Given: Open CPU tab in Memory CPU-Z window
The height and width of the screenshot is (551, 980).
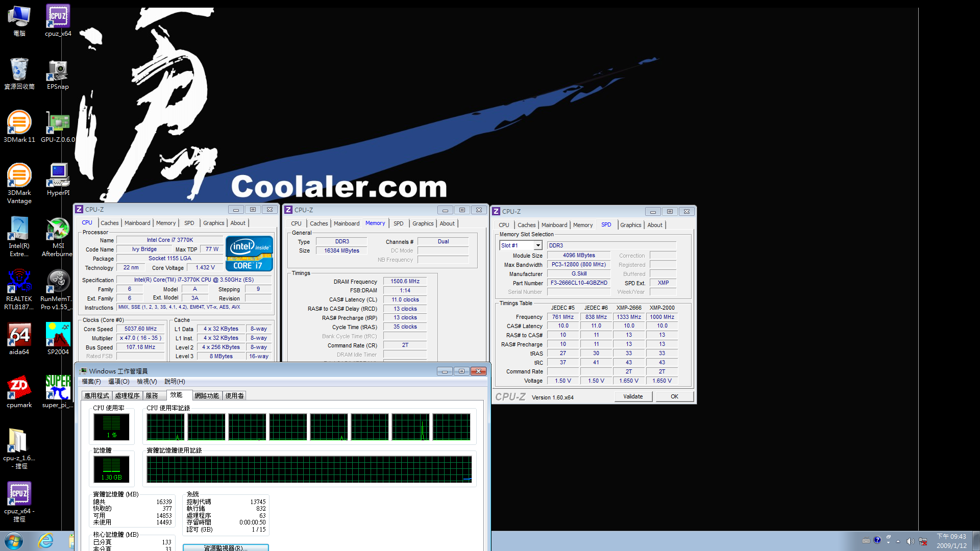Looking at the screenshot, I should [296, 223].
